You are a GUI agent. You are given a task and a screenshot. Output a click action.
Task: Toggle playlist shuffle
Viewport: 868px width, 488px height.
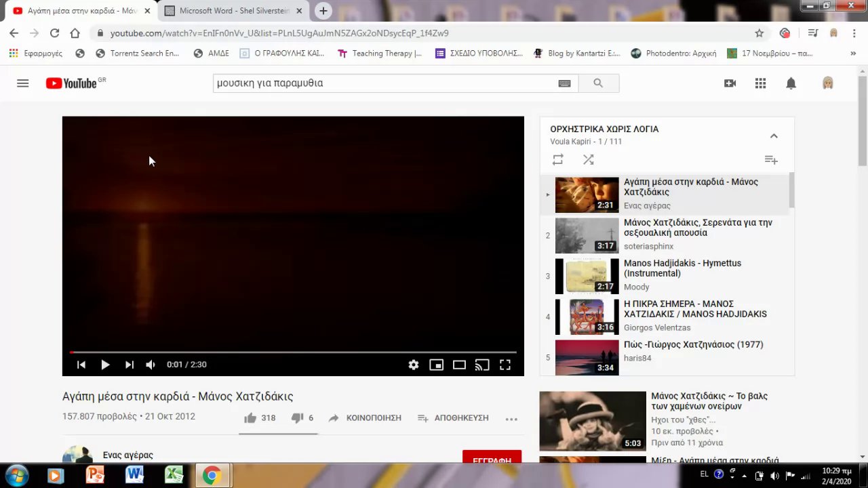click(x=588, y=160)
